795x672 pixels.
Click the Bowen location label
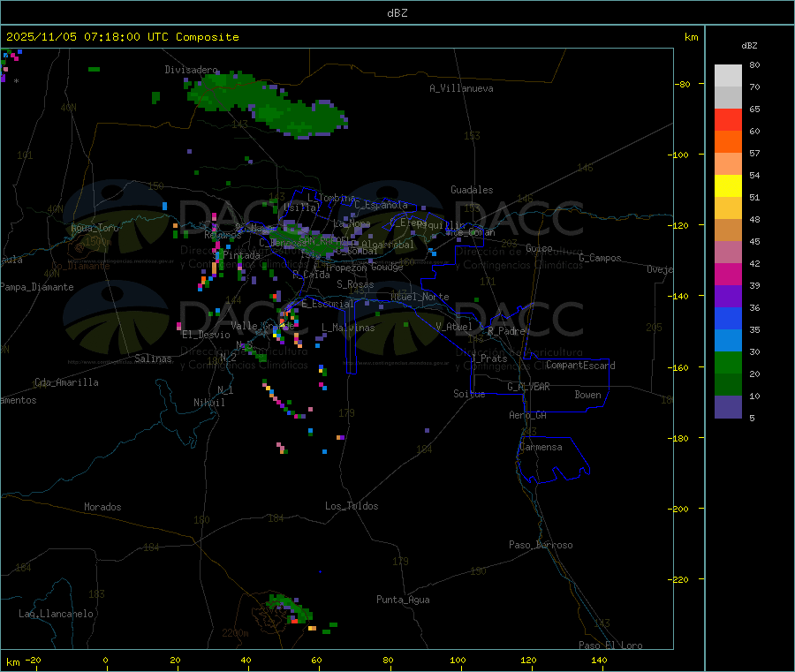pyautogui.click(x=587, y=395)
